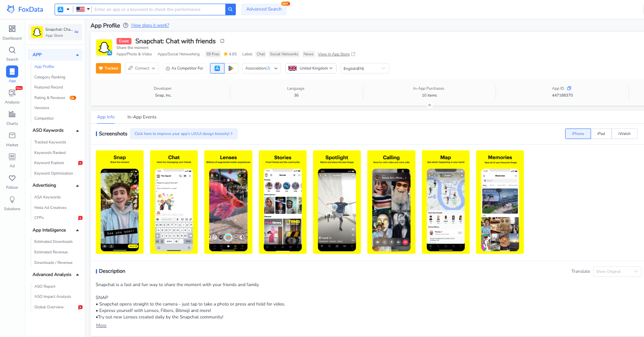Open the English(EN) language dropdown
The width and height of the screenshot is (644, 337).
pos(365,68)
